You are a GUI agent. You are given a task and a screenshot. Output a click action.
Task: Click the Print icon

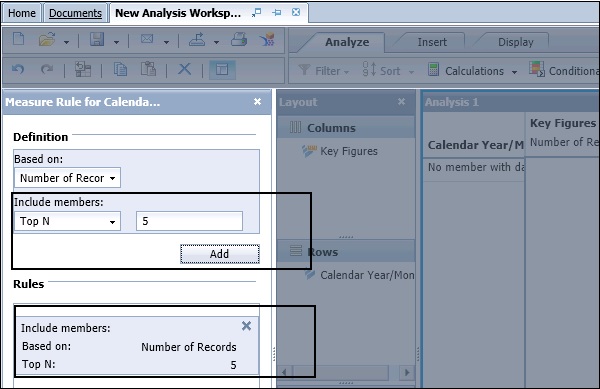(239, 39)
